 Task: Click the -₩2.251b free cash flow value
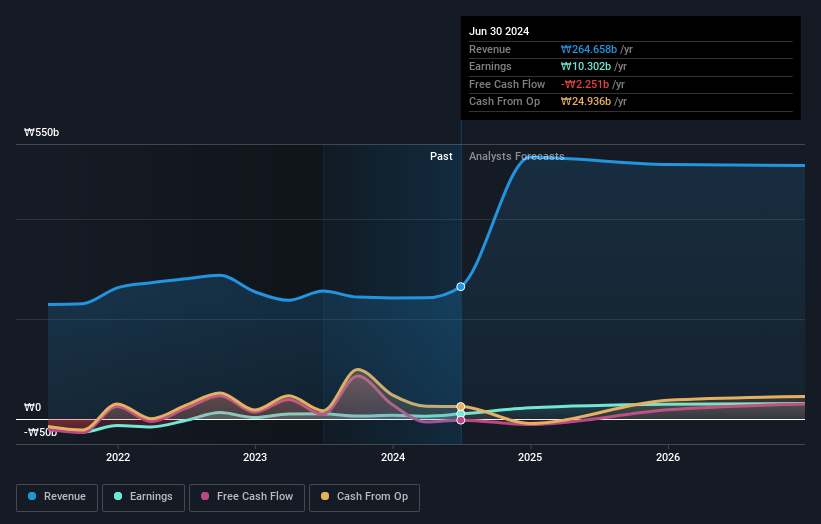[x=585, y=84]
